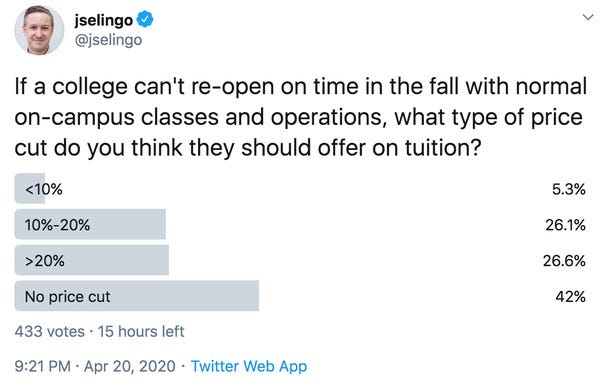Click the 42% poll result
Image resolution: width=600 pixels, height=389 pixels.
(x=571, y=297)
